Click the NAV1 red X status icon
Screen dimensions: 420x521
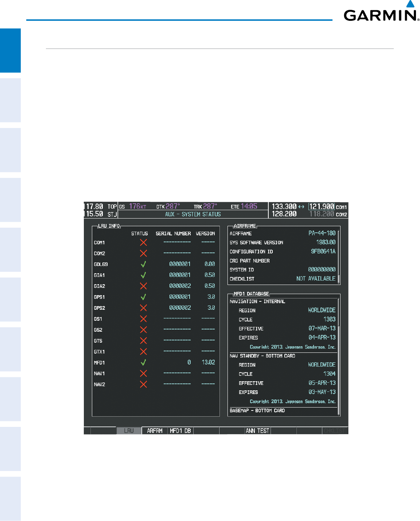tap(143, 374)
